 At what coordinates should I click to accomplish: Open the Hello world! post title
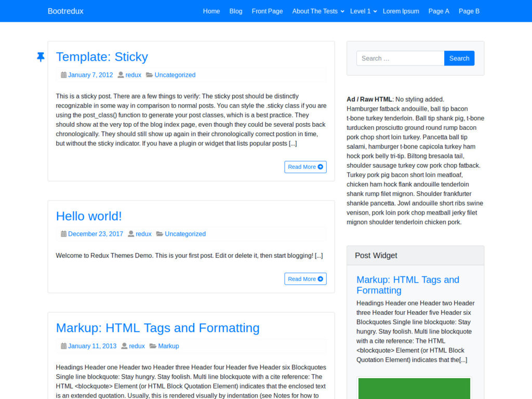[x=89, y=216]
